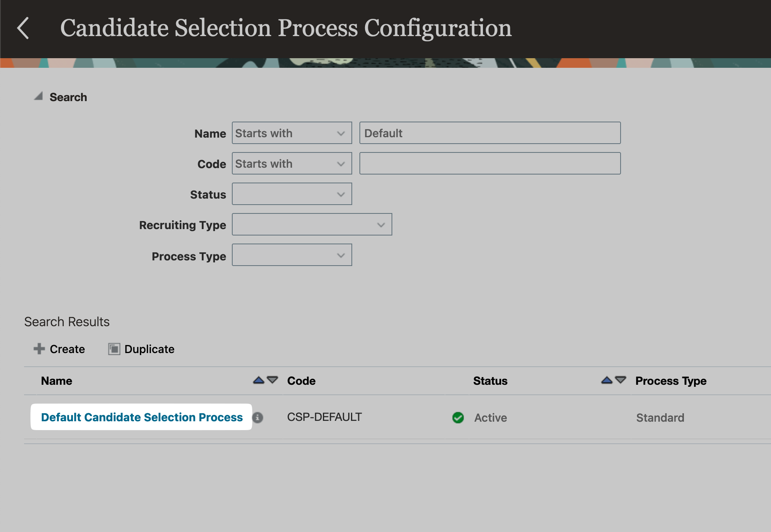Expand the Recruiting Type dropdown
The image size is (771, 532).
click(312, 225)
